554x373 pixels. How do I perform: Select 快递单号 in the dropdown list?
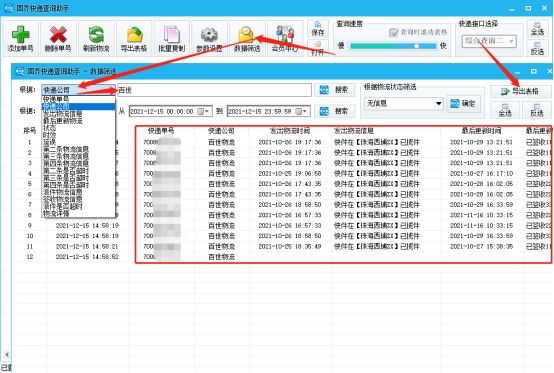pyautogui.click(x=78, y=99)
